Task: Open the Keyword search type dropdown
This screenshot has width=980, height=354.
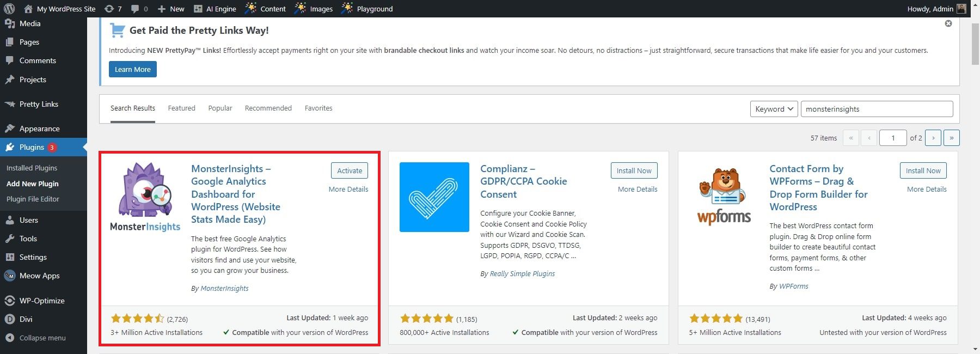Action: tap(774, 109)
